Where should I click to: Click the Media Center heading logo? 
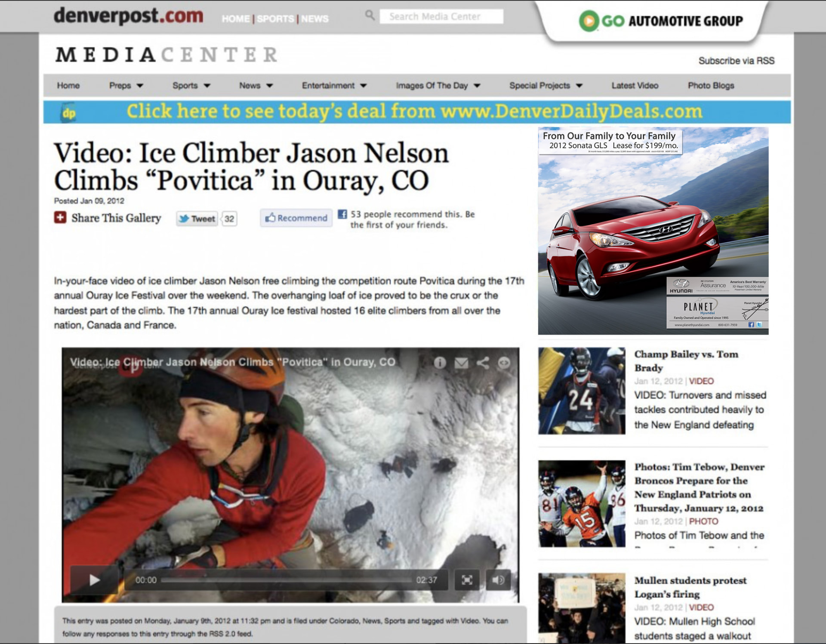167,55
